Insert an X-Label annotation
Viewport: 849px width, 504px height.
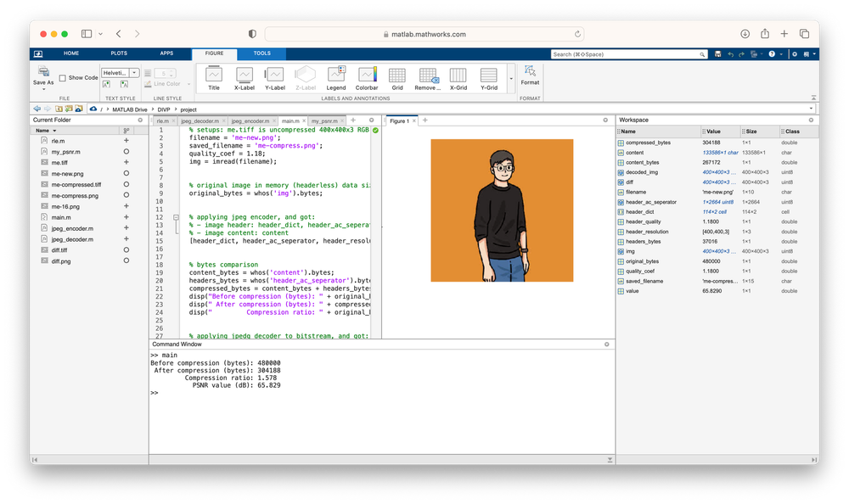244,76
